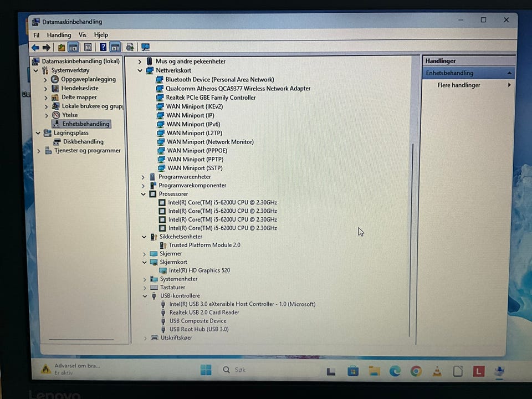The image size is (532, 399).
Task: Expand the Ytelse node
Action: pyautogui.click(x=47, y=115)
